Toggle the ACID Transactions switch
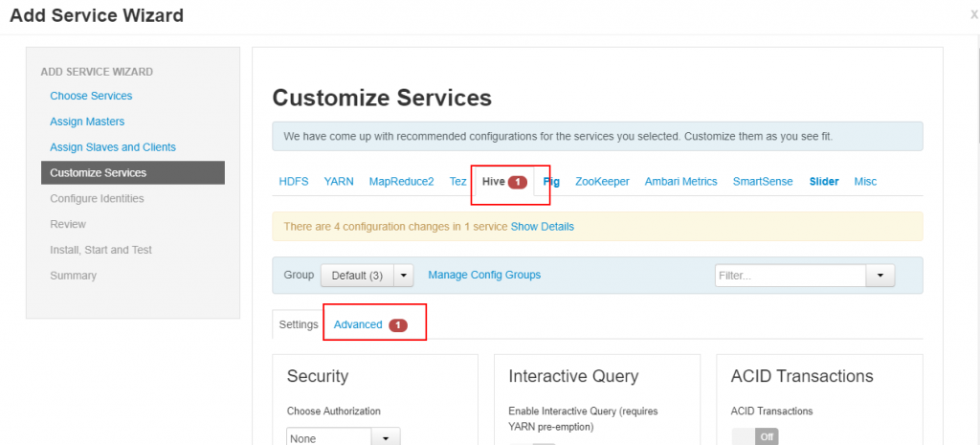 click(x=755, y=437)
